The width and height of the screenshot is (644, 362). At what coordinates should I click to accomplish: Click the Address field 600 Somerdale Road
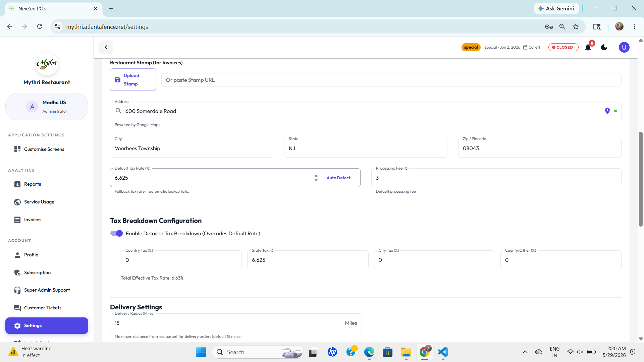click(x=366, y=111)
